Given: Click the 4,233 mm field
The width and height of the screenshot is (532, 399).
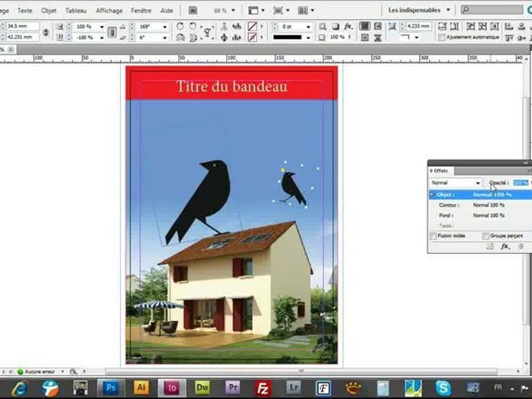Looking at the screenshot, I should point(419,26).
